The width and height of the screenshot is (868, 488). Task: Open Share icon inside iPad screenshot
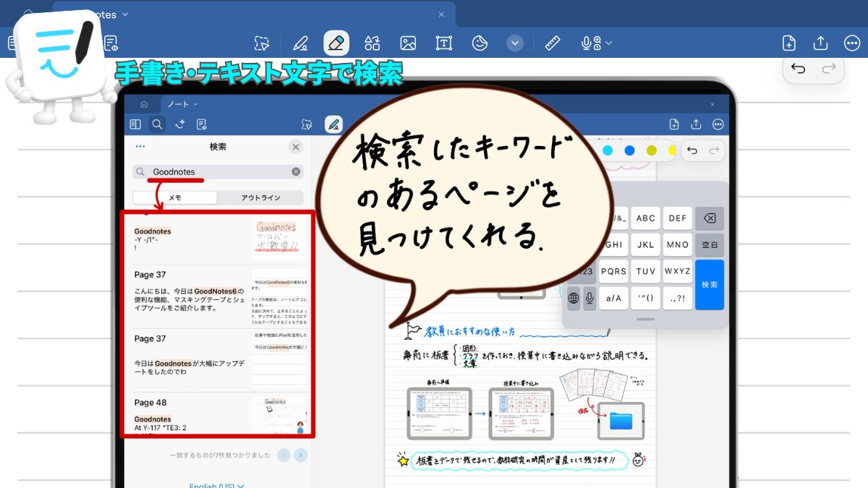(697, 124)
